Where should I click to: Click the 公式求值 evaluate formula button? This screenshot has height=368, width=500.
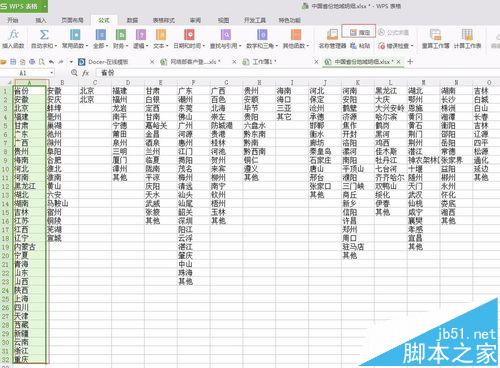click(x=393, y=32)
